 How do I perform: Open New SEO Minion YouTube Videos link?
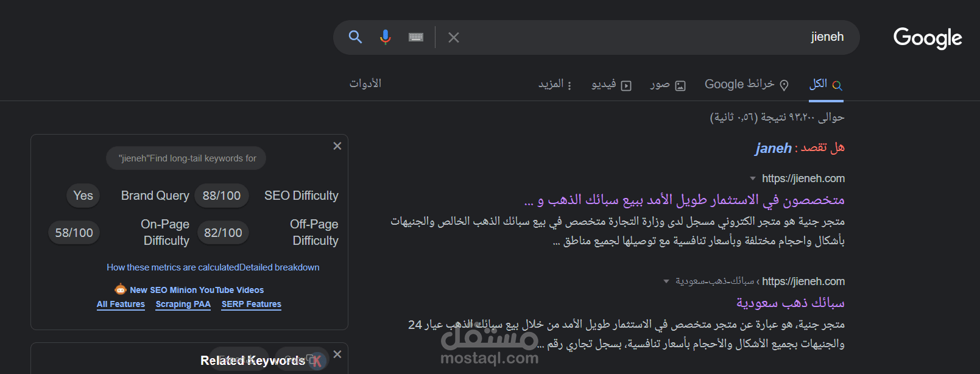pyautogui.click(x=197, y=290)
